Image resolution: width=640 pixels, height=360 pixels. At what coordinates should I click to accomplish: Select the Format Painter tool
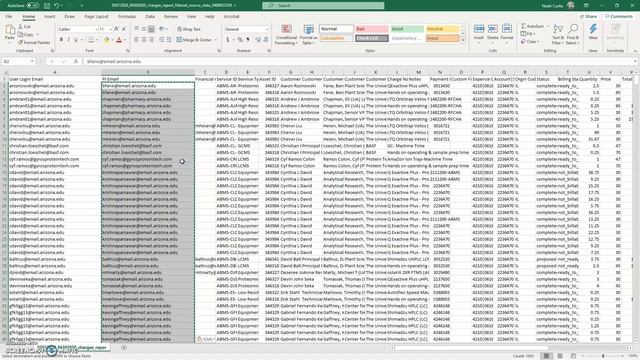click(x=34, y=42)
